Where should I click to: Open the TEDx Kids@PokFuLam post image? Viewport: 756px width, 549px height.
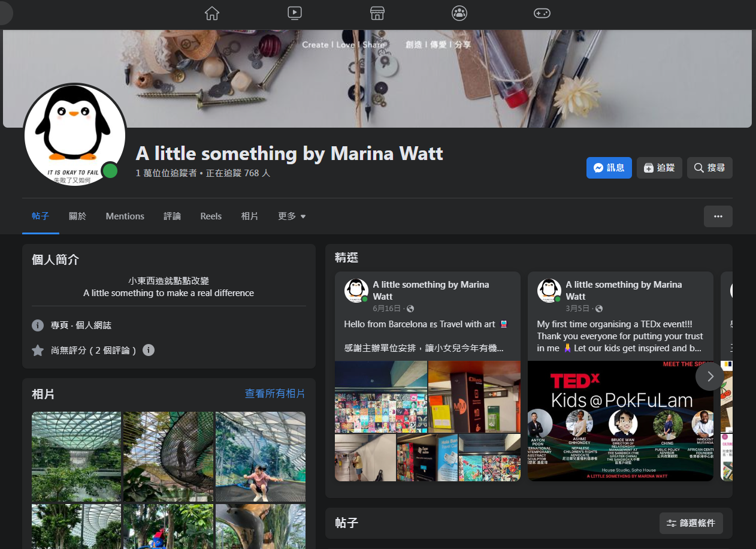(x=620, y=421)
